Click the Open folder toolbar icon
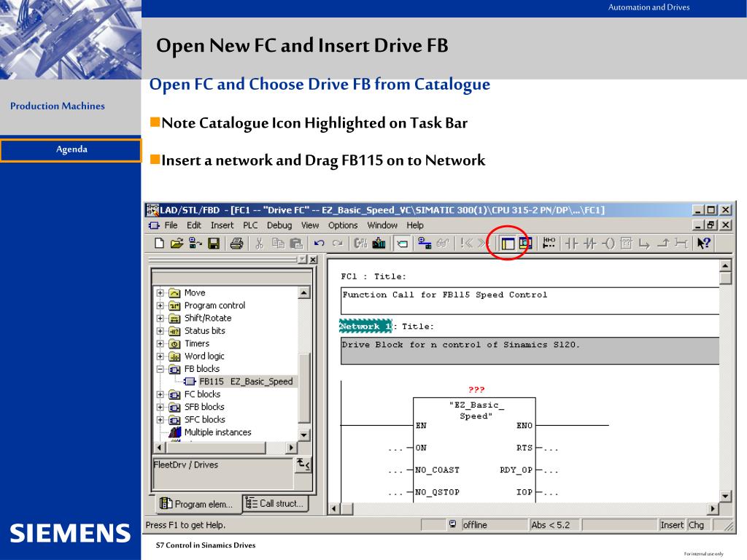 click(x=177, y=244)
